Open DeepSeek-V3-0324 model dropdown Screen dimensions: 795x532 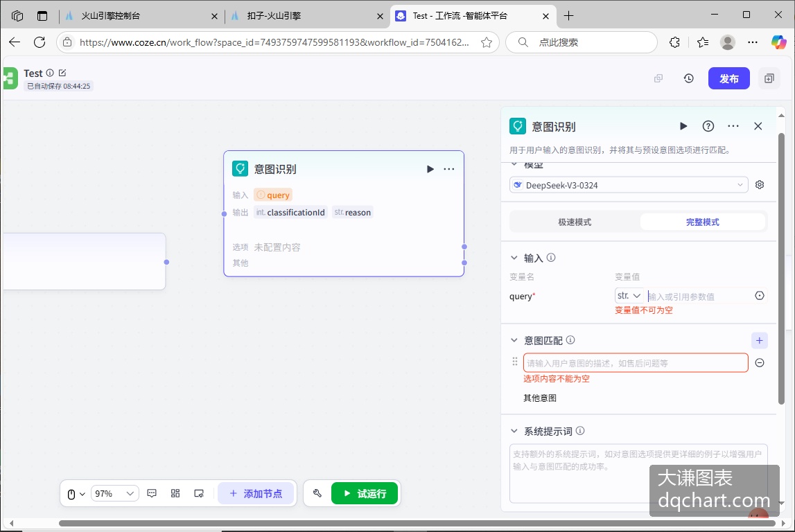629,185
